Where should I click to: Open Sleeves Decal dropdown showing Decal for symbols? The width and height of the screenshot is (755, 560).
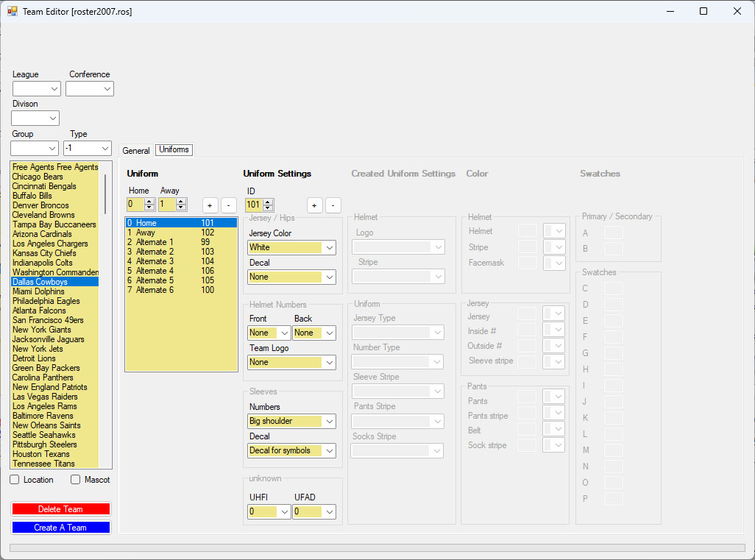tap(292, 450)
